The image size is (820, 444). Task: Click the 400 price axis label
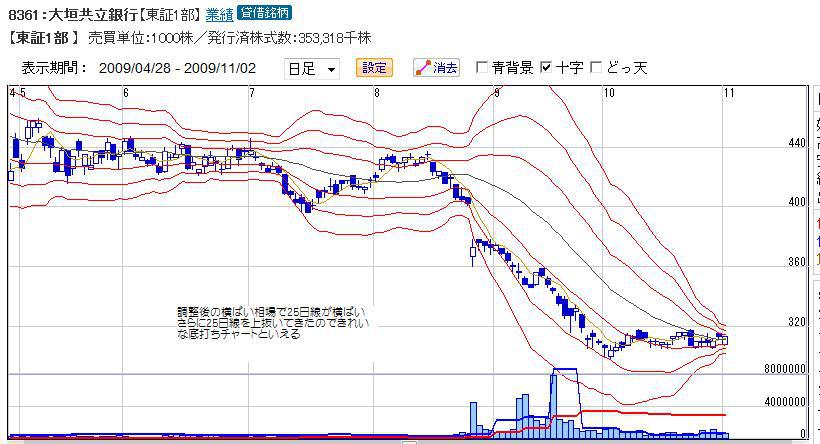(x=797, y=202)
